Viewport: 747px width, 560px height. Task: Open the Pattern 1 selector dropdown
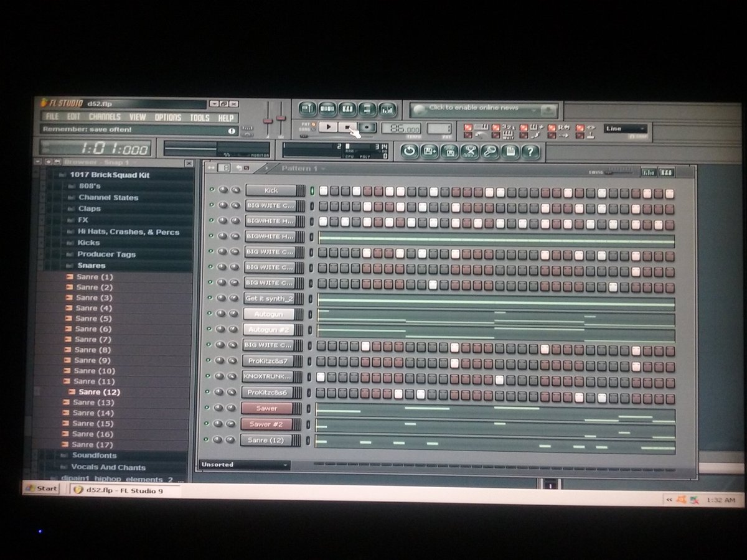coord(303,167)
